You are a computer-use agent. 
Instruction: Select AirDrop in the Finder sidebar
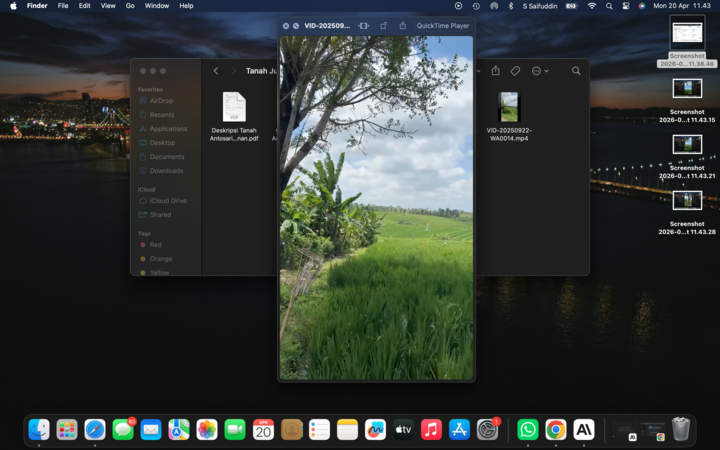click(x=160, y=101)
